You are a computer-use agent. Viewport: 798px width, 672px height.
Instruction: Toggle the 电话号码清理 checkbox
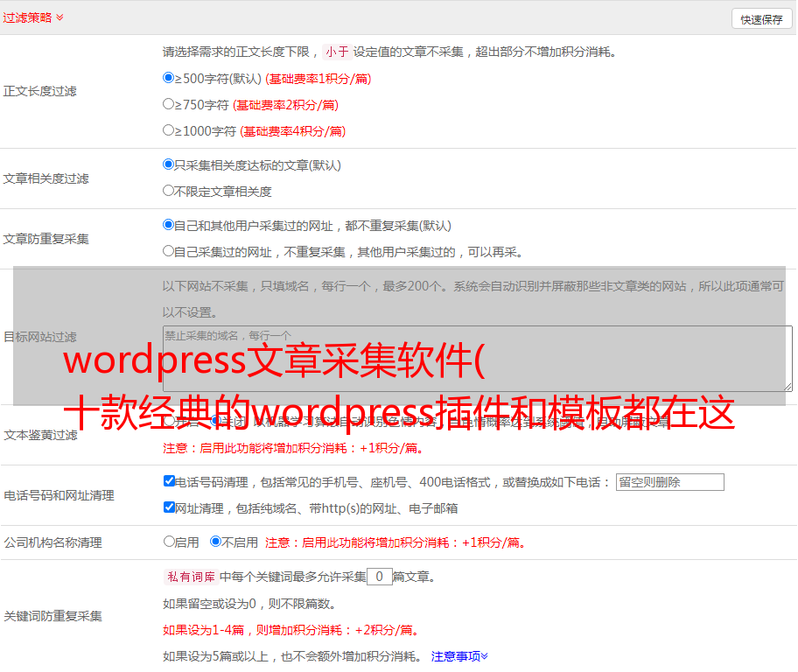(x=169, y=481)
